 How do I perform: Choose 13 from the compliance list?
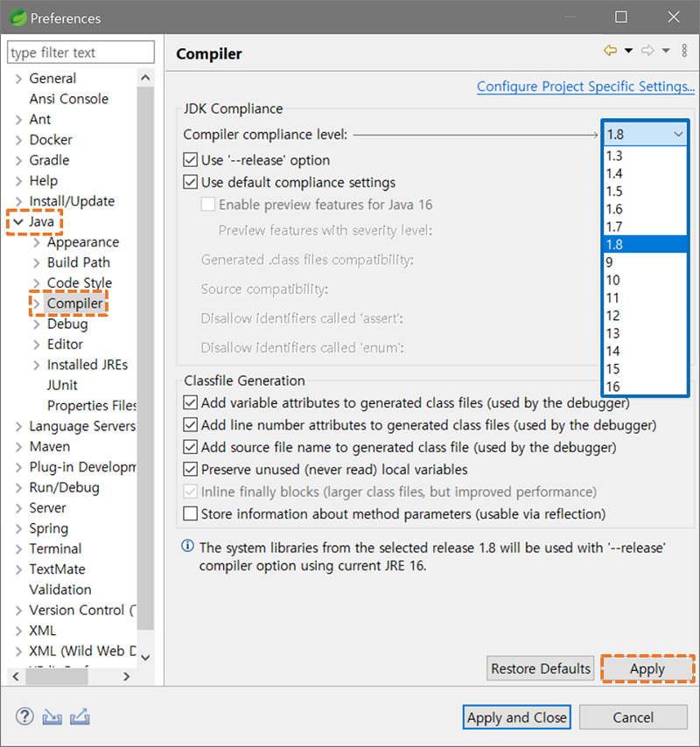click(645, 333)
